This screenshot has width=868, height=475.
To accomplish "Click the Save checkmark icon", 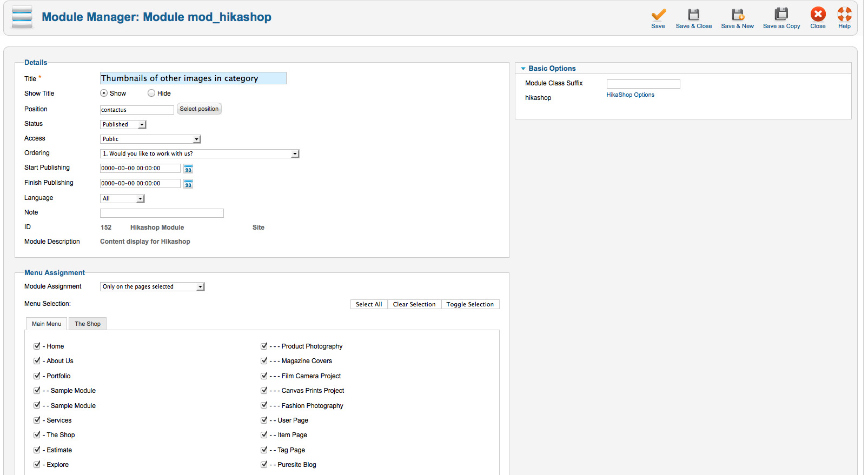I will 658,14.
